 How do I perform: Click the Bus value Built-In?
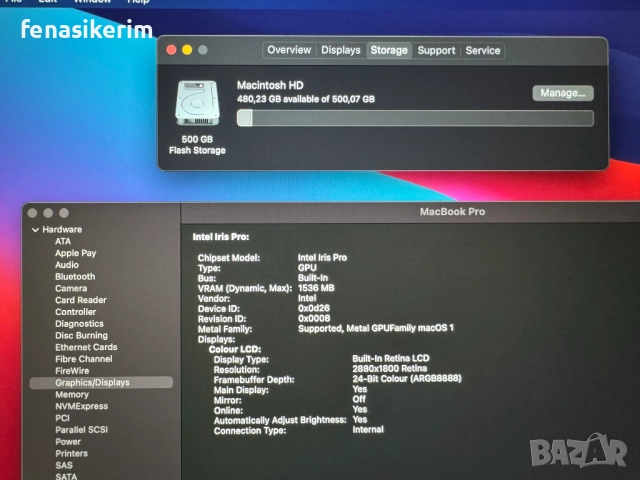(313, 278)
